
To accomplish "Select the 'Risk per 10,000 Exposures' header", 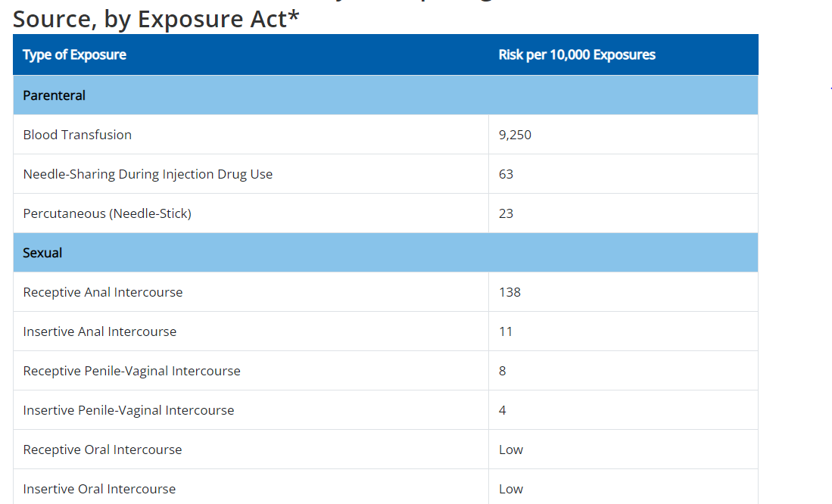I will coord(577,54).
